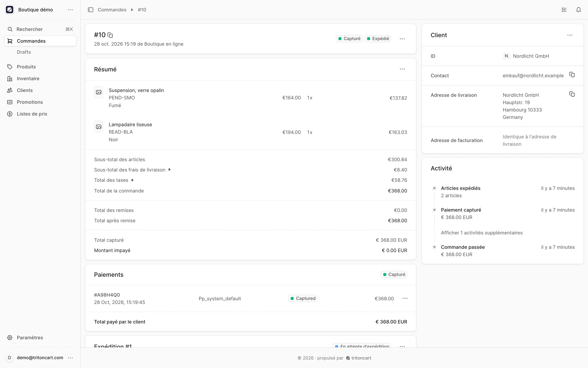Open the Expédition #1 options menu
This screenshot has height=368, width=588.
(402, 346)
